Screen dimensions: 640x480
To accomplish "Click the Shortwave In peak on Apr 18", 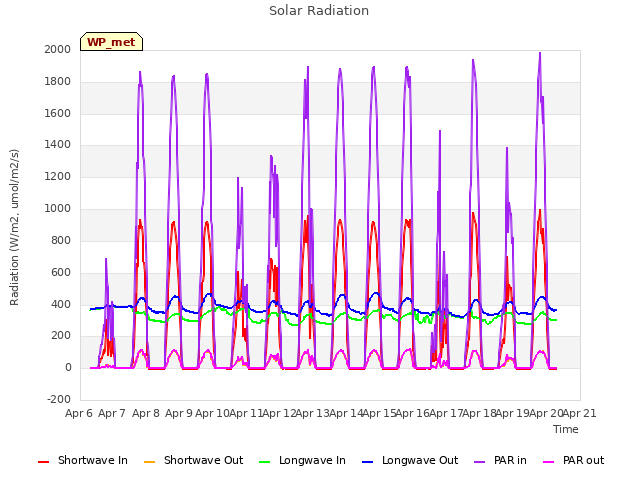I will (473, 214).
